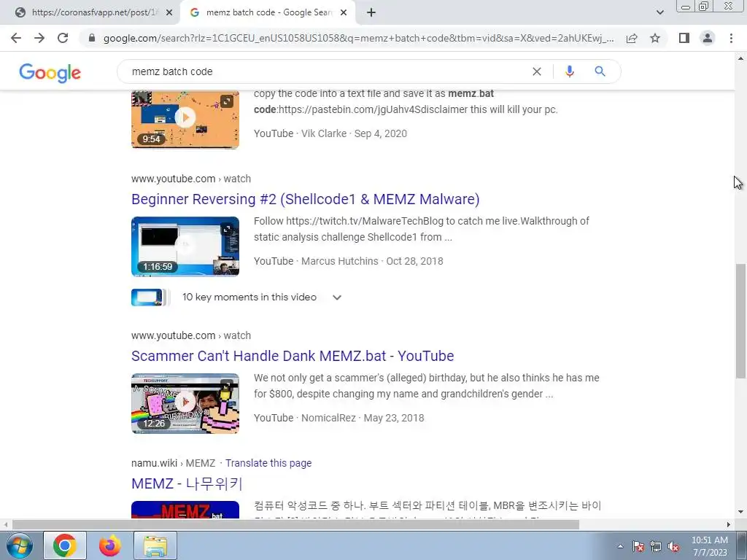Open Scammer Can't Handle Dank MEMZ.bat result
747x560 pixels.
click(293, 356)
